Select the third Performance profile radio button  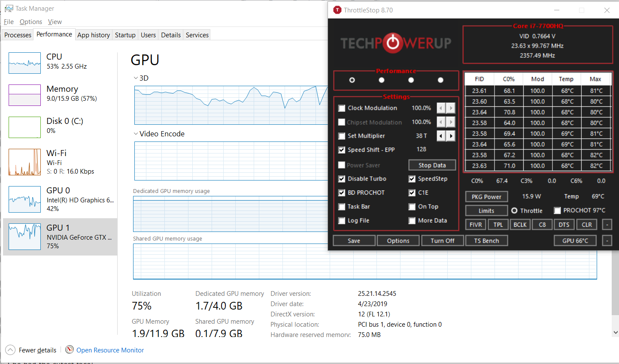pos(411,80)
